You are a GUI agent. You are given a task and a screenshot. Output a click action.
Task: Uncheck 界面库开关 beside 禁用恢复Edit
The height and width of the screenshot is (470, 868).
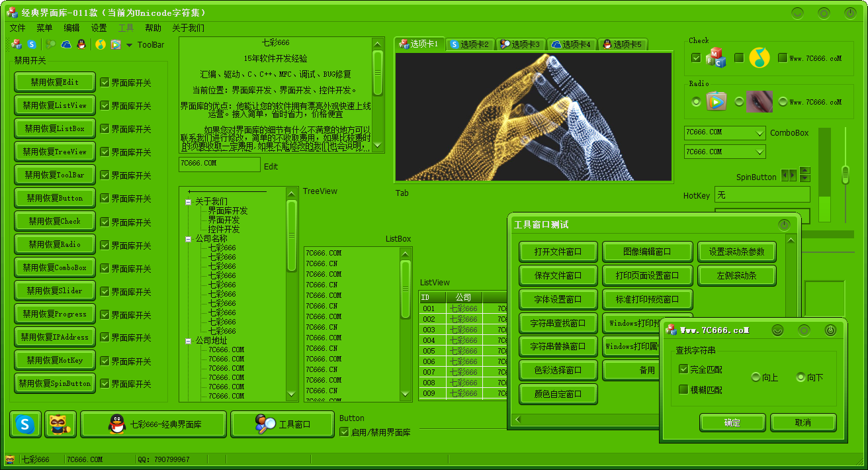pyautogui.click(x=105, y=83)
